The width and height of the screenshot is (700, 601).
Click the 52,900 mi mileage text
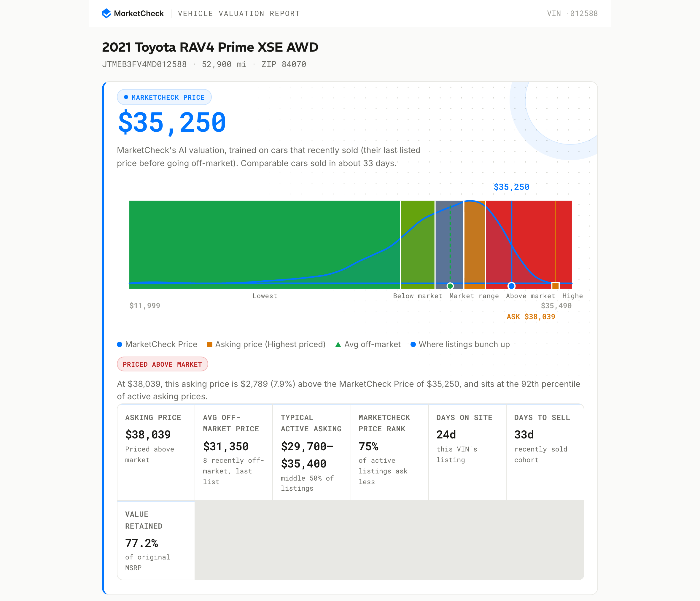[224, 64]
